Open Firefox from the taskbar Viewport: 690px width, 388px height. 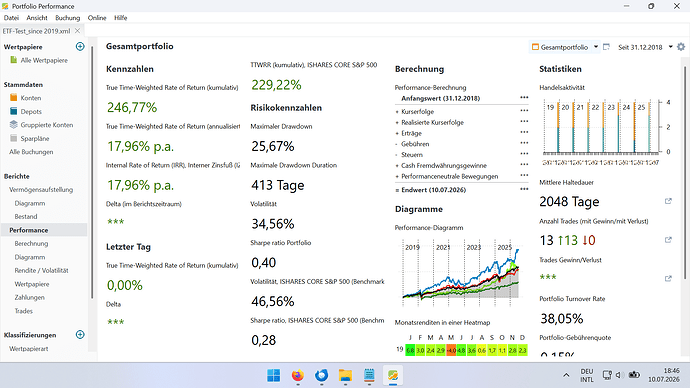pos(298,375)
